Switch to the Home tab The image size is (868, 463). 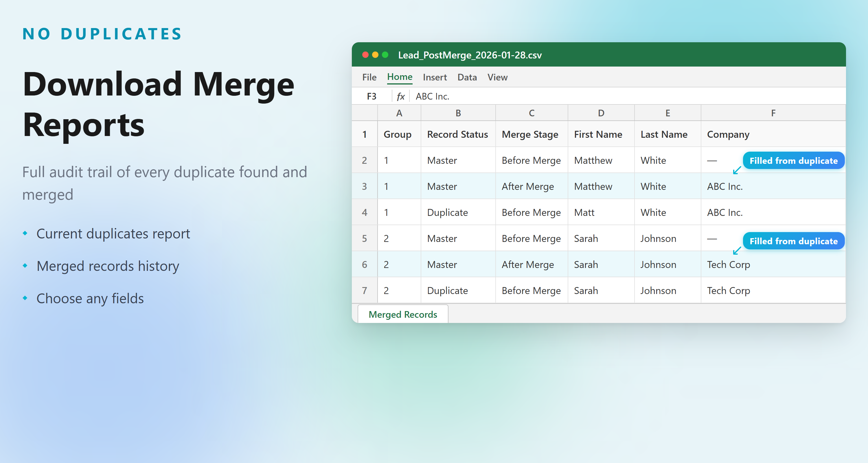click(x=399, y=77)
